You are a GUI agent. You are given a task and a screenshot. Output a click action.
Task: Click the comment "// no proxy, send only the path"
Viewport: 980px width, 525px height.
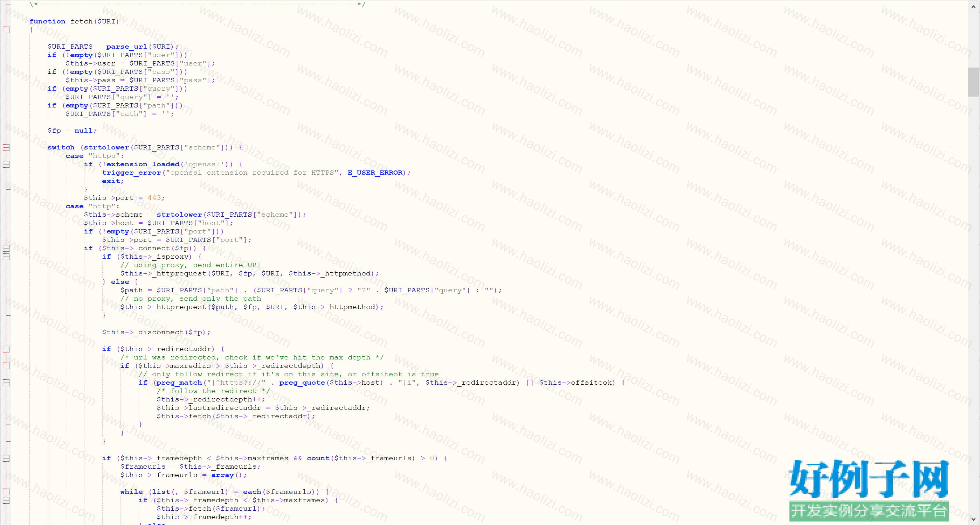[191, 299]
